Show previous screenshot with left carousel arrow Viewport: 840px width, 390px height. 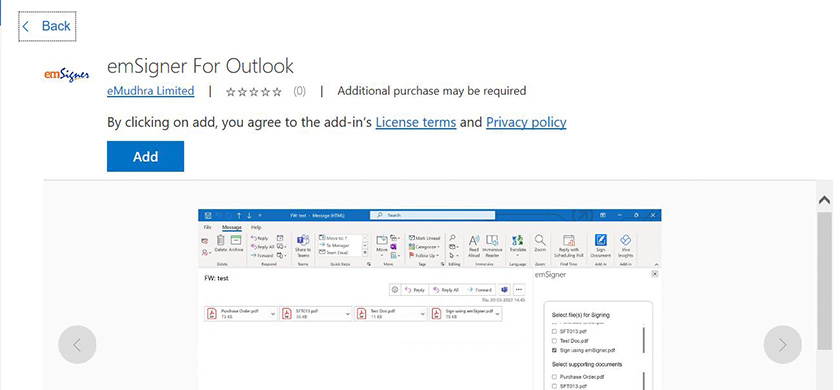77,344
